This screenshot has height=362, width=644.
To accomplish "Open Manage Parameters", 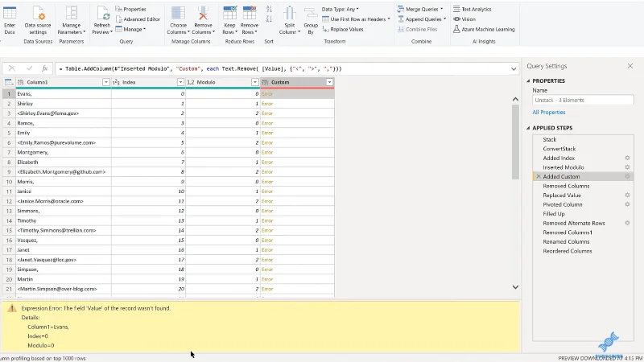I will click(x=72, y=19).
